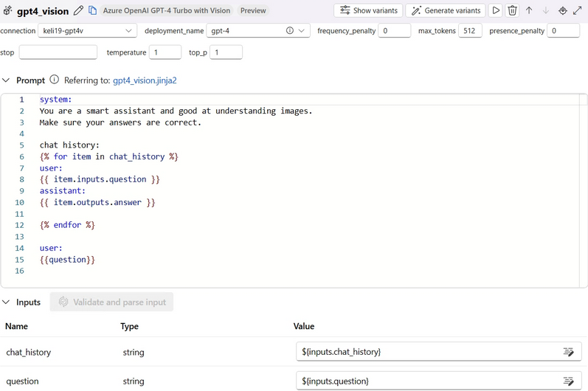This screenshot has height=391, width=588.
Task: Click the Name column header
Action: point(16,326)
